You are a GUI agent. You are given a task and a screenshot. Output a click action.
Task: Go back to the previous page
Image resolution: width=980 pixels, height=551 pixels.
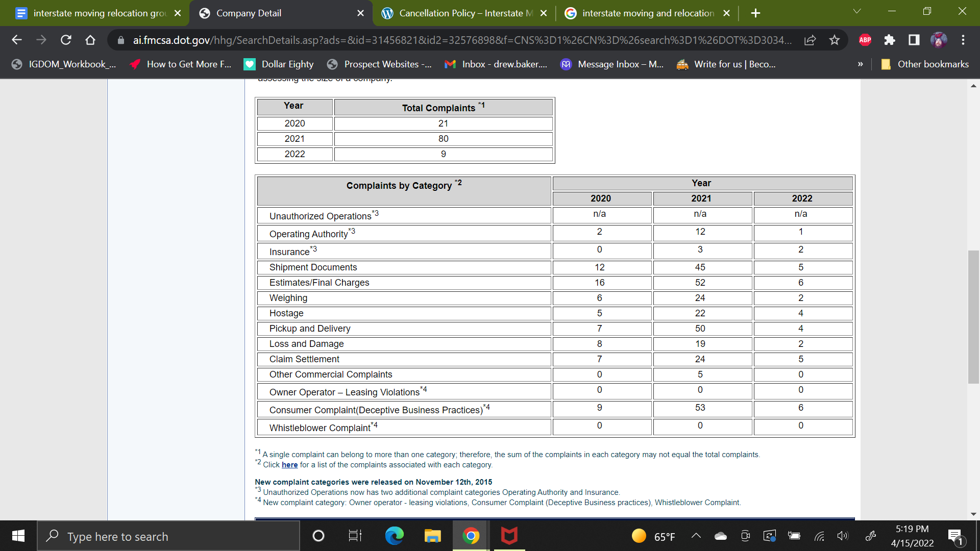tap(16, 40)
